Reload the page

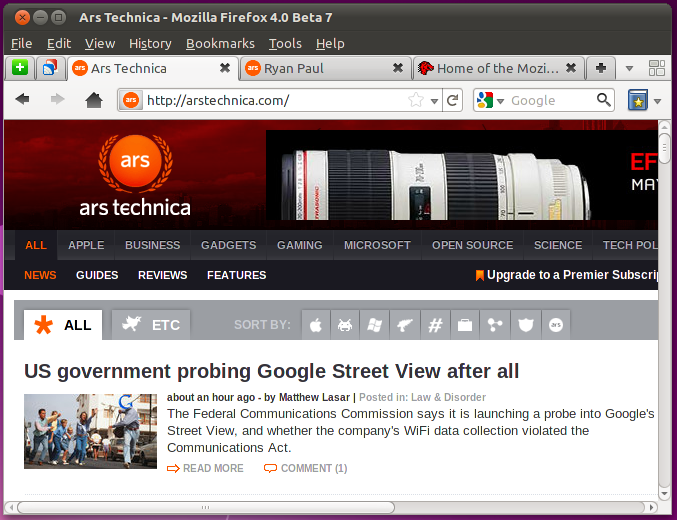pyautogui.click(x=452, y=100)
